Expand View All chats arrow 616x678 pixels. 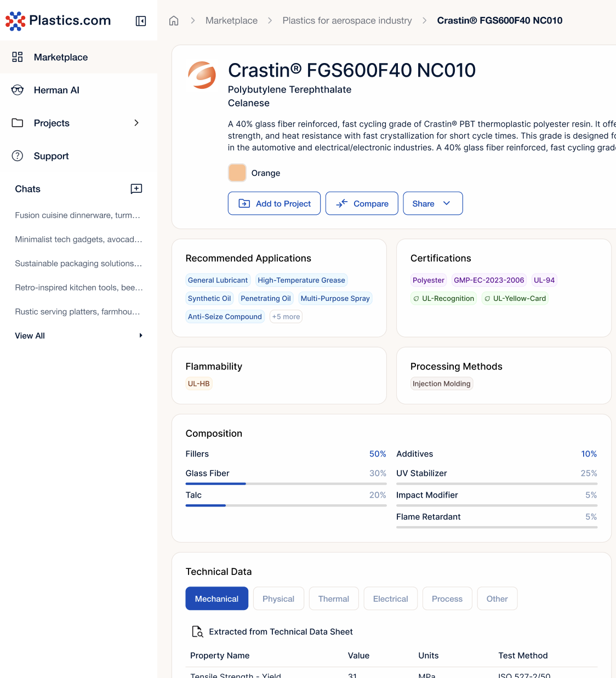click(141, 335)
